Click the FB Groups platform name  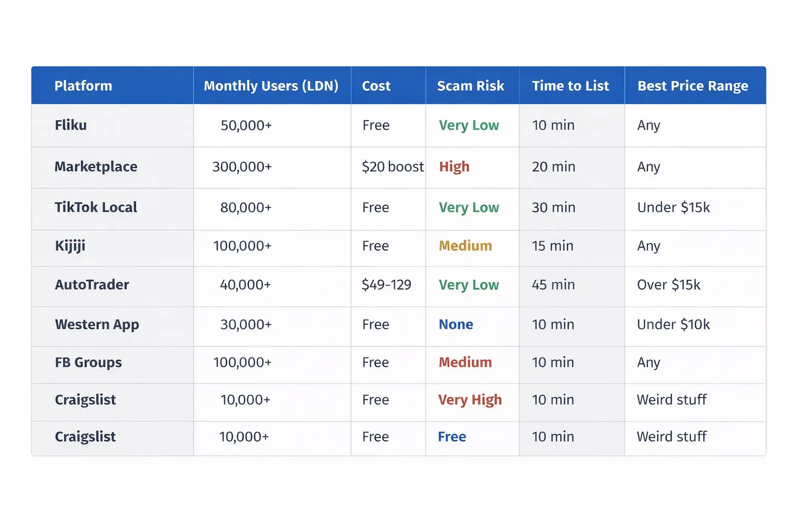[88, 363]
